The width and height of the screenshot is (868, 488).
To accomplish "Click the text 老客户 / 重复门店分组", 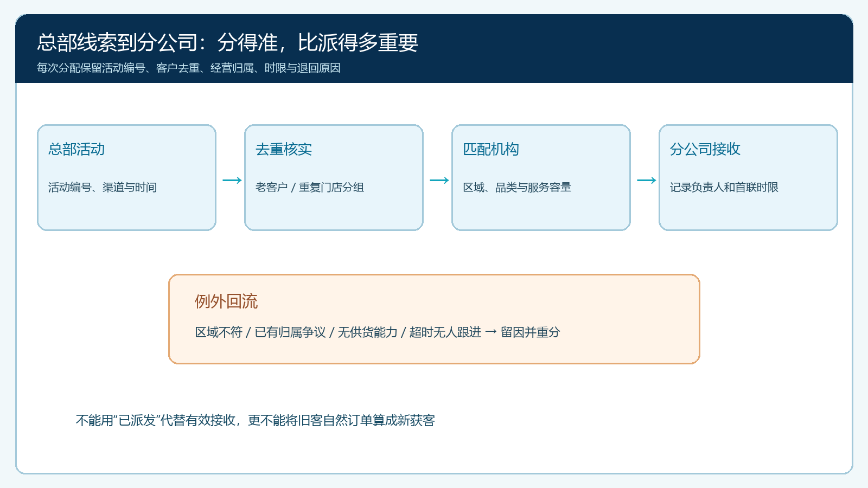I will [310, 187].
